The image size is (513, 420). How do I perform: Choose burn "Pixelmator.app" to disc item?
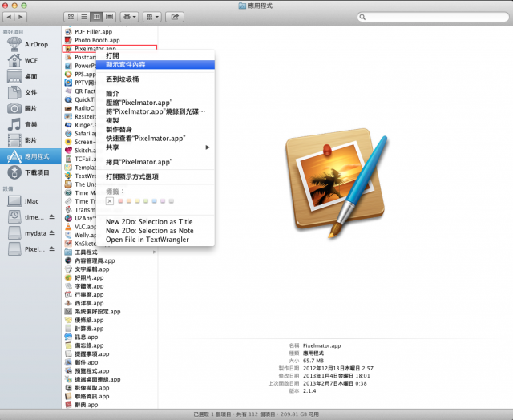156,111
